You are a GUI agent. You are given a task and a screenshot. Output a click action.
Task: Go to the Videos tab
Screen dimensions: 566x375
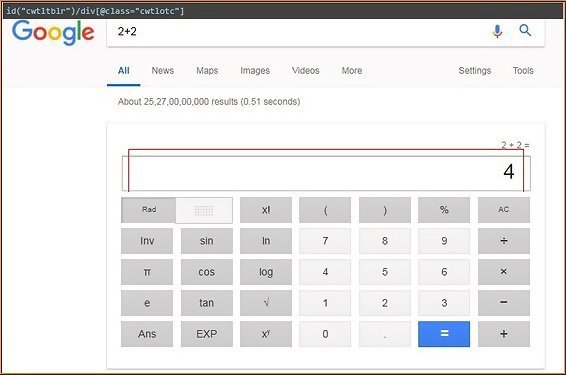305,70
